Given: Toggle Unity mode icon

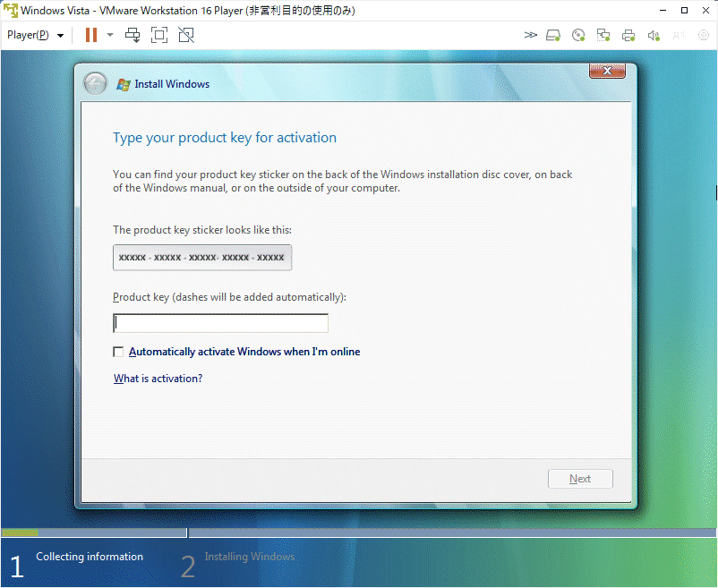Looking at the screenshot, I should pos(186,35).
